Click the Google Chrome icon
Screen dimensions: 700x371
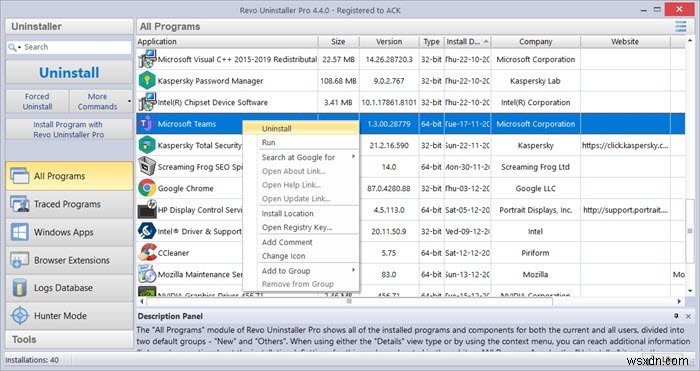147,188
